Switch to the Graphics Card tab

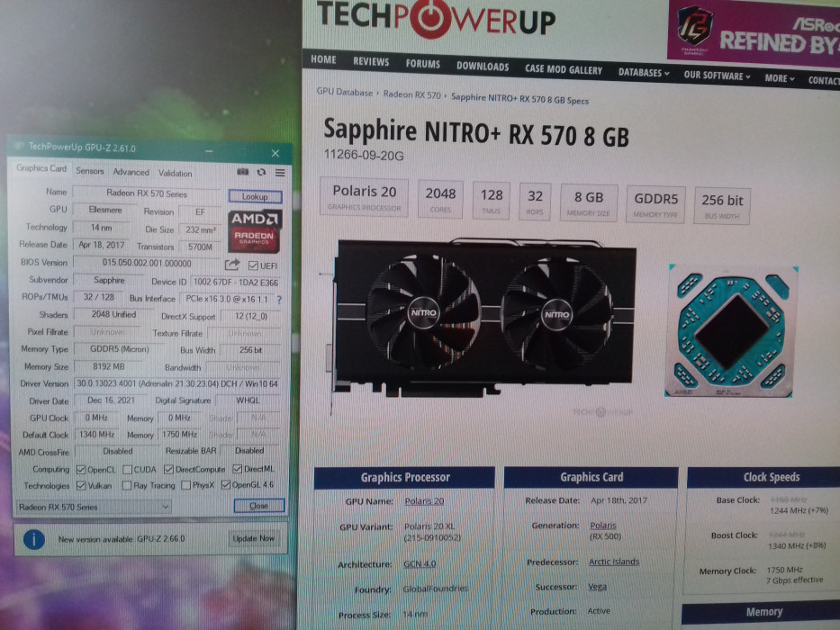click(x=41, y=168)
